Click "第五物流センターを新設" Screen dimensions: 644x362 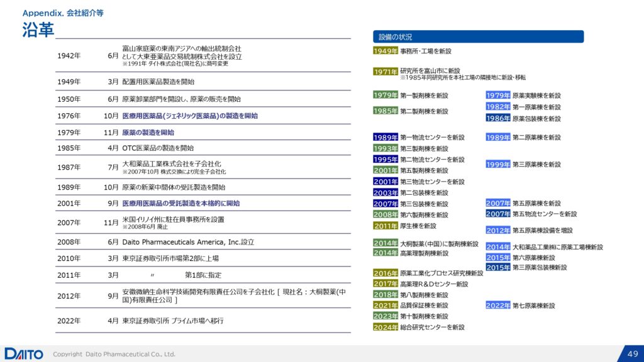click(545, 214)
